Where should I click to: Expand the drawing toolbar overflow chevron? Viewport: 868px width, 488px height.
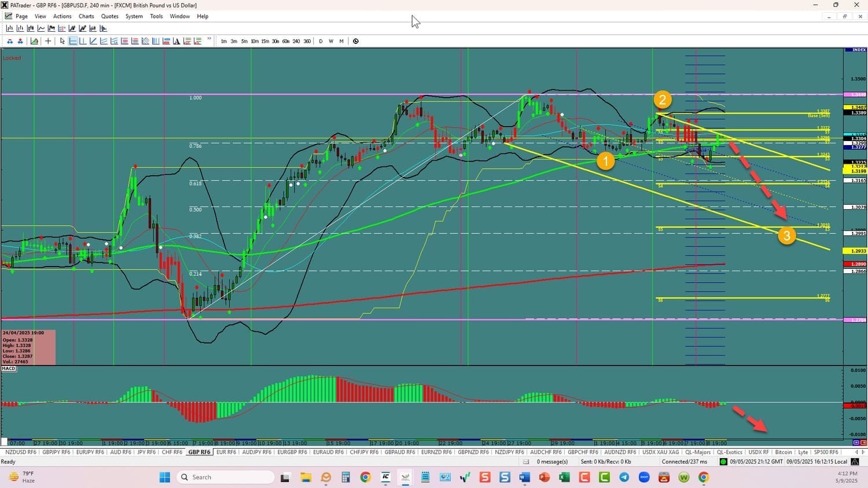point(209,39)
